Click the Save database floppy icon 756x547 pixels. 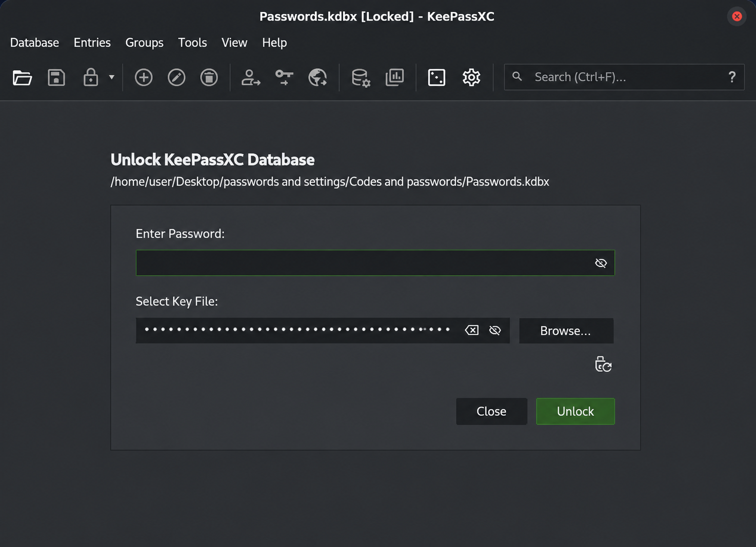(56, 77)
